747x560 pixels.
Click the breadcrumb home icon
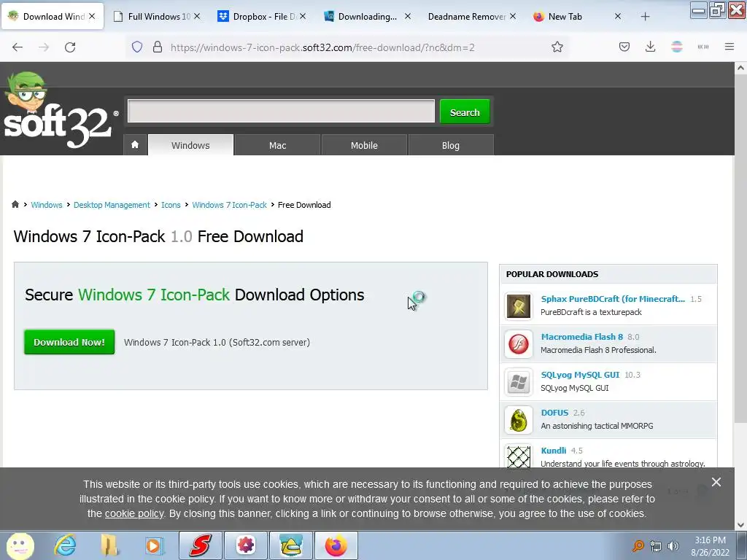click(15, 205)
